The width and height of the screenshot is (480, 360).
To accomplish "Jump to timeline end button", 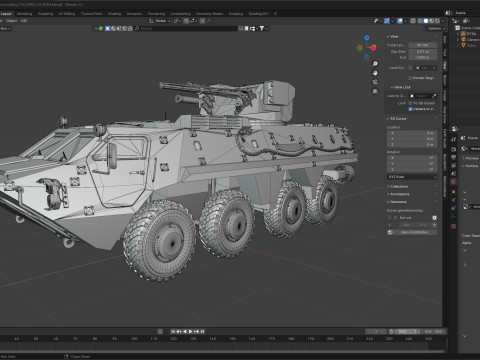I will click(202, 331).
